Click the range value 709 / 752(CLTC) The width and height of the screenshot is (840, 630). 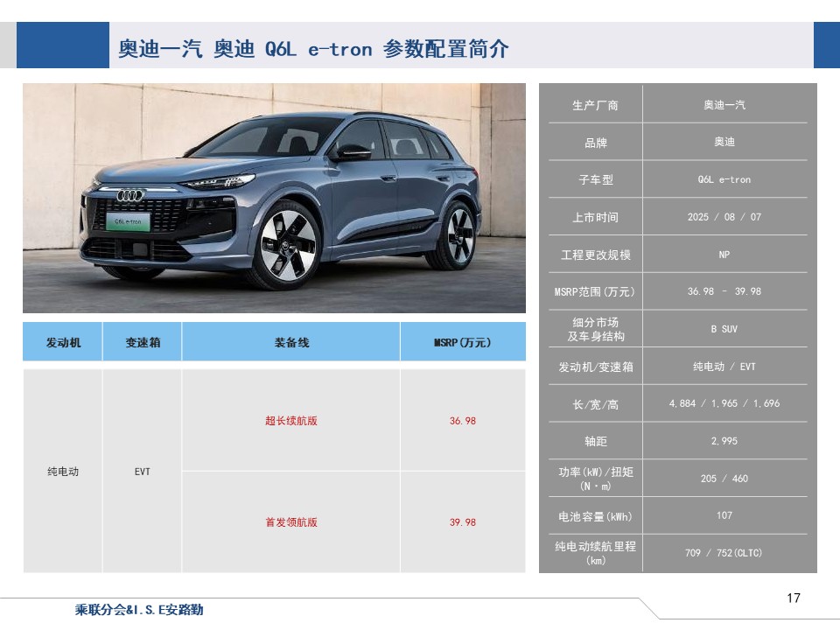[x=724, y=553]
